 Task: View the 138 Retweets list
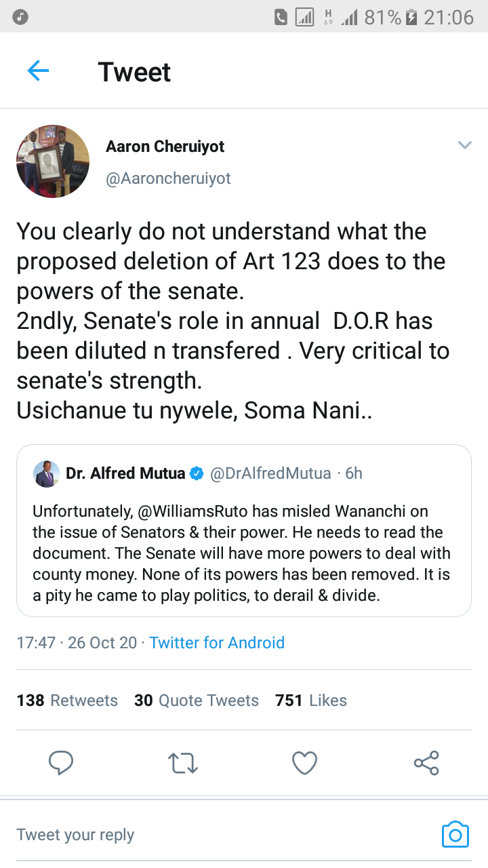67,701
